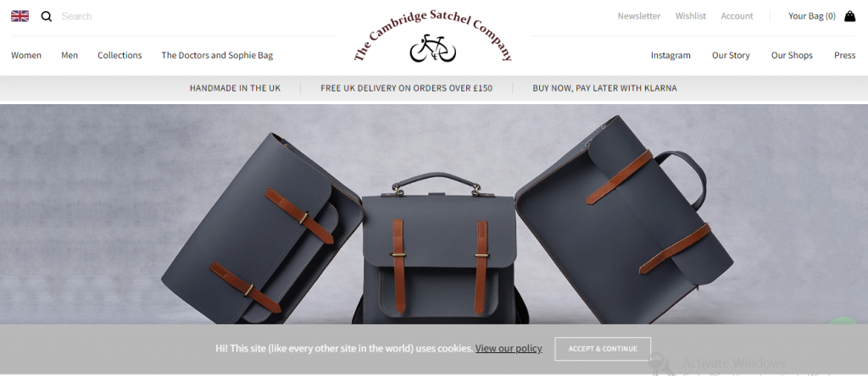Open the shopping bag icon

849,16
